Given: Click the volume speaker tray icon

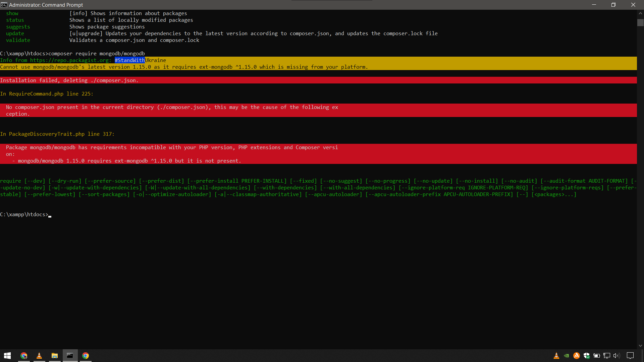Looking at the screenshot, I should (x=616, y=356).
